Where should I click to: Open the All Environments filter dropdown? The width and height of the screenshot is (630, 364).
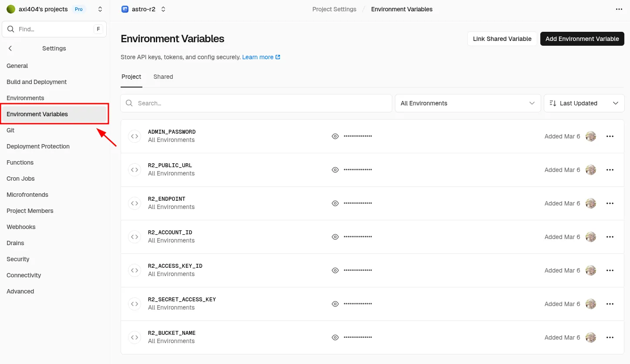click(467, 103)
